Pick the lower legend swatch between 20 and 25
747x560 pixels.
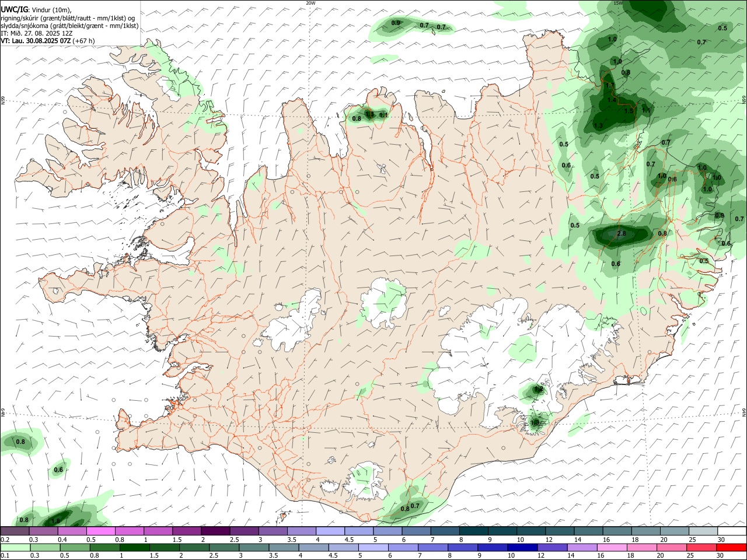[x=671, y=547]
